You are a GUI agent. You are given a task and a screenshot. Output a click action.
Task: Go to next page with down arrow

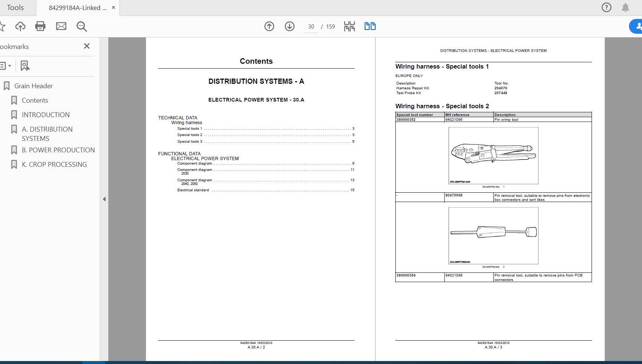point(290,26)
